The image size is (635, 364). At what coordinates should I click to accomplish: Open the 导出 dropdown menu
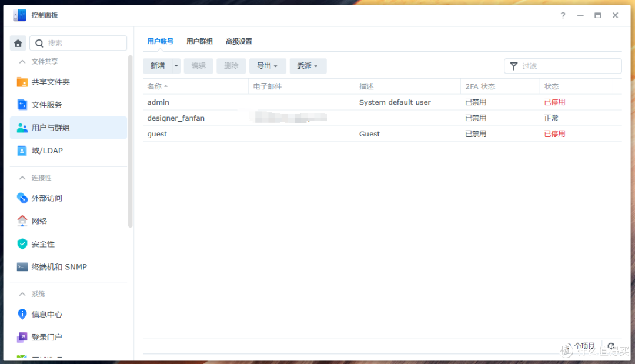[268, 66]
